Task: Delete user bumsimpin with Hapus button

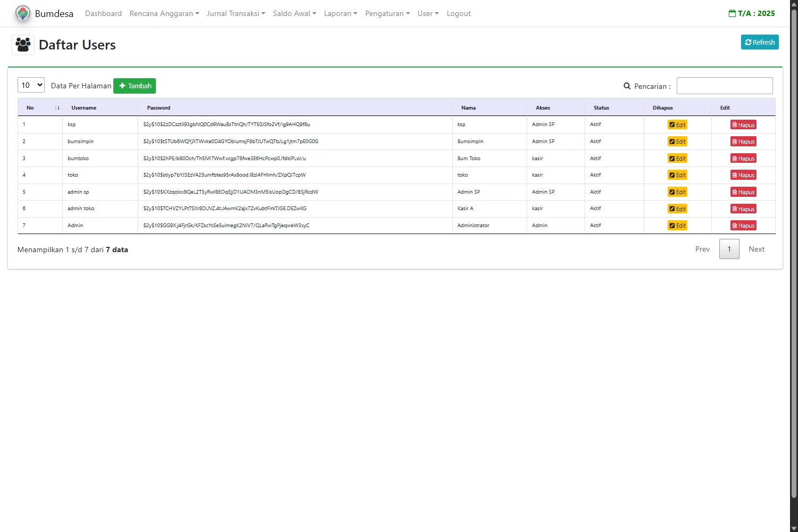Action: pos(743,142)
